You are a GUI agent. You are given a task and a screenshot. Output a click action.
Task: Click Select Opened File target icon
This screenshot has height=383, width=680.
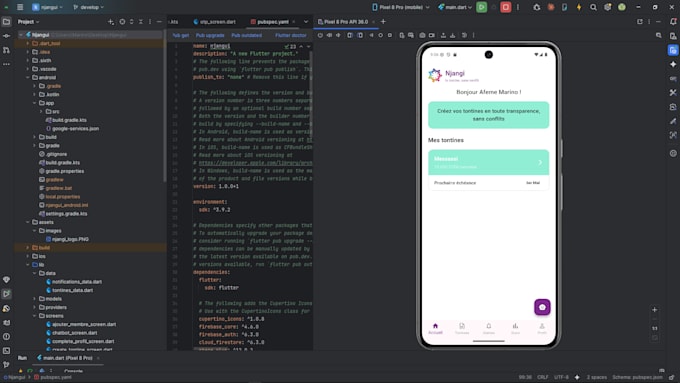pyautogui.click(x=122, y=22)
